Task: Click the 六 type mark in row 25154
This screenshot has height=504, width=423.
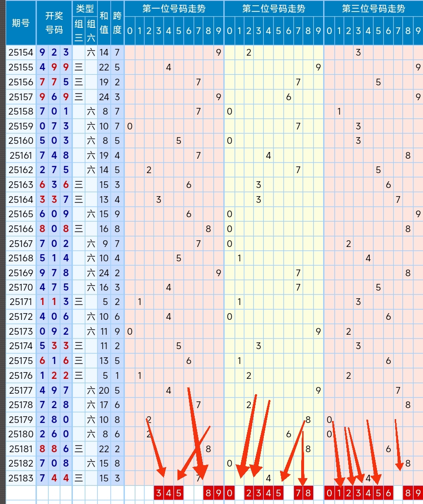Action: 91,52
